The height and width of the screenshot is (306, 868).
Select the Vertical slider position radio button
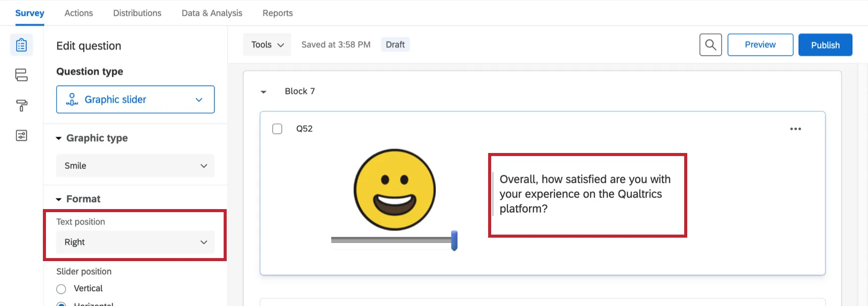coord(61,289)
